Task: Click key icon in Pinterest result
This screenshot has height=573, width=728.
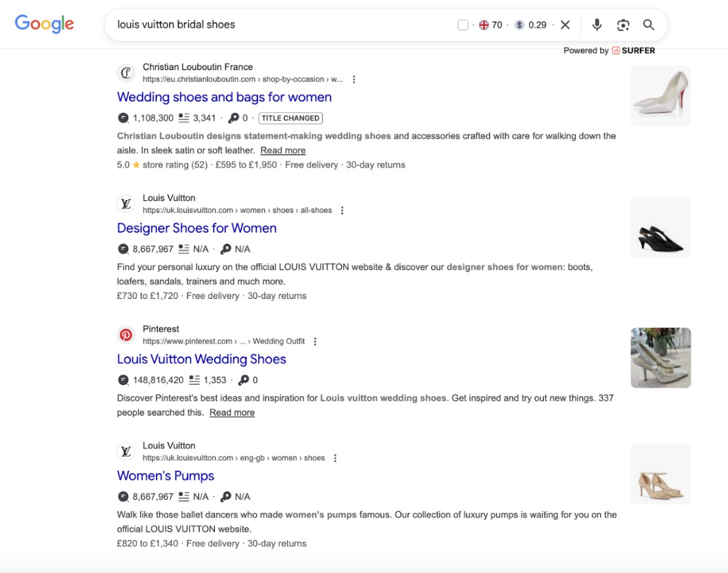Action: tap(243, 380)
